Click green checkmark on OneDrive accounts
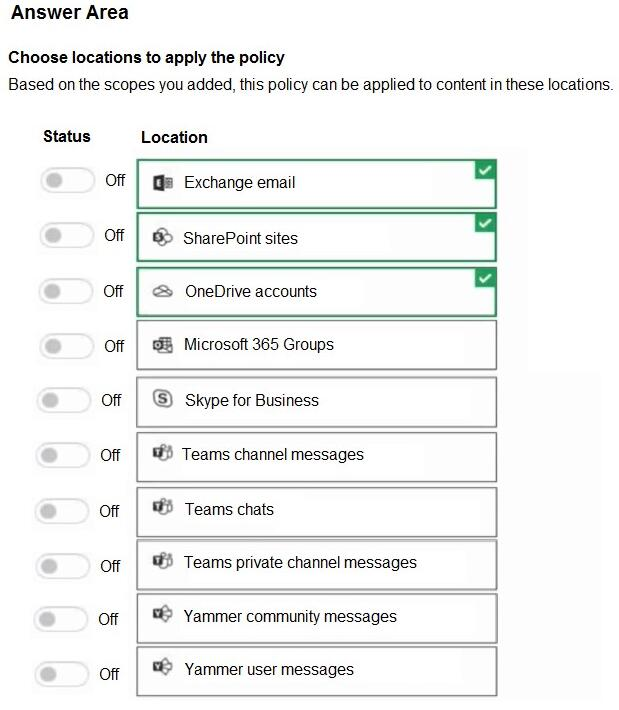Viewport: 619px width, 710px height. pyautogui.click(x=485, y=278)
